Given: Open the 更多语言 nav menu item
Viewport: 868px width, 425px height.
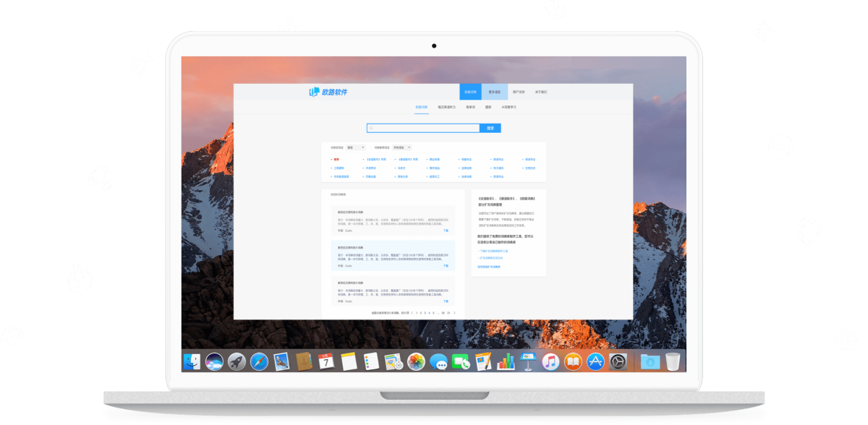Looking at the screenshot, I should 495,92.
